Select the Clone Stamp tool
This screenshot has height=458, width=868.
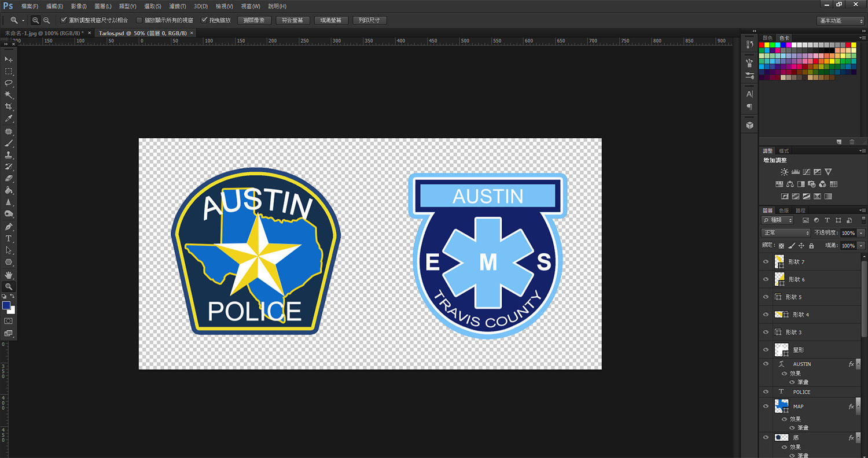point(9,155)
